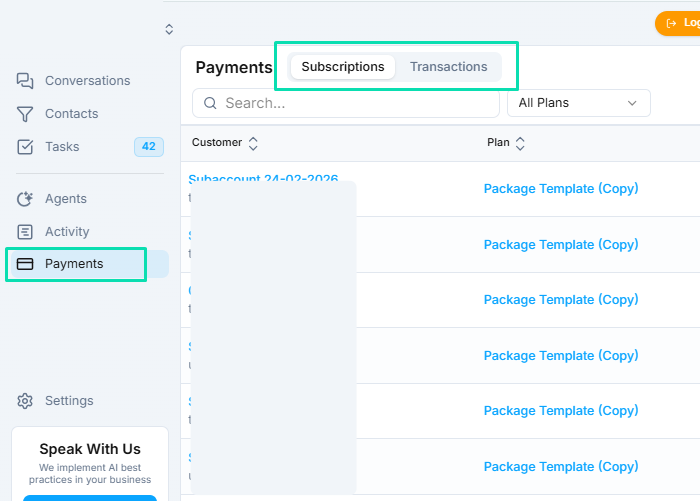Click the orange Logout button
Image resolution: width=700 pixels, height=501 pixels.
[678, 23]
